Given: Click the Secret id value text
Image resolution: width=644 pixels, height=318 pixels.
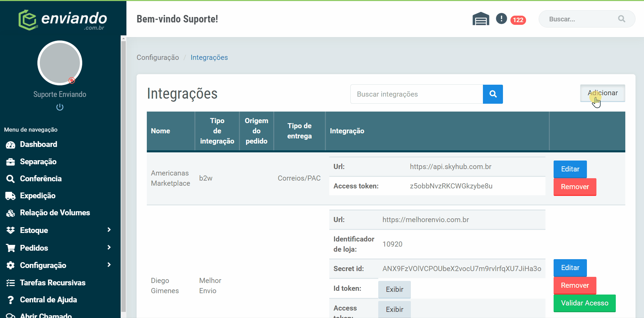Looking at the screenshot, I should pyautogui.click(x=462, y=269).
